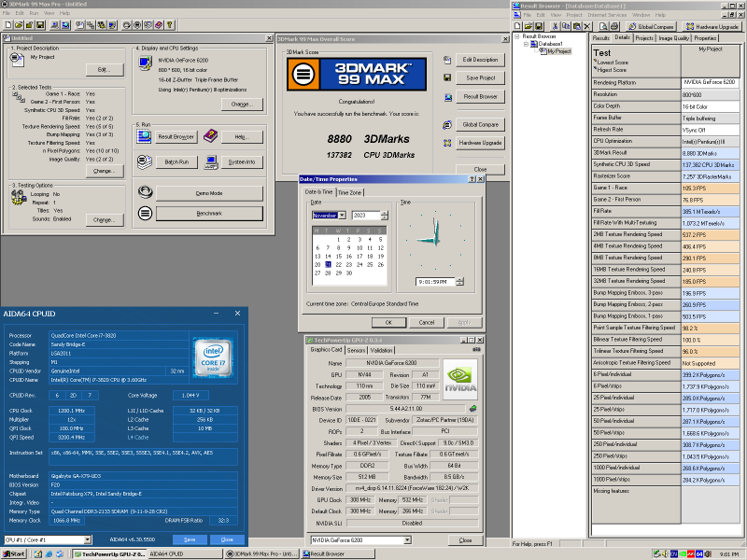Click Game 1 - Race value 105.3 FPS
Image resolution: width=747 pixels, height=560 pixels.
coord(711,189)
